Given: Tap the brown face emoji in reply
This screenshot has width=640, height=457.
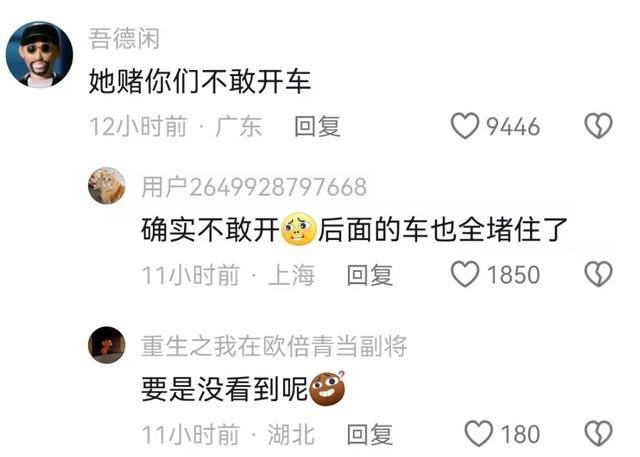Looking at the screenshot, I should tap(327, 389).
